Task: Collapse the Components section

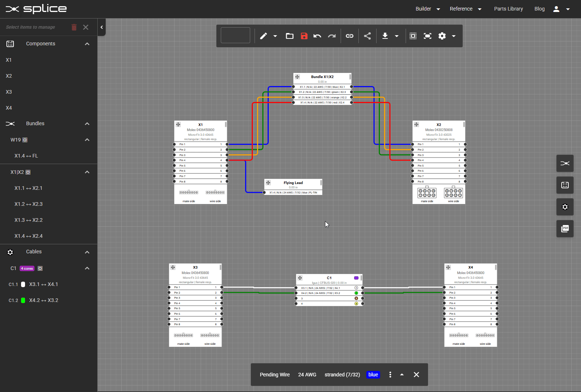Action: click(x=87, y=44)
